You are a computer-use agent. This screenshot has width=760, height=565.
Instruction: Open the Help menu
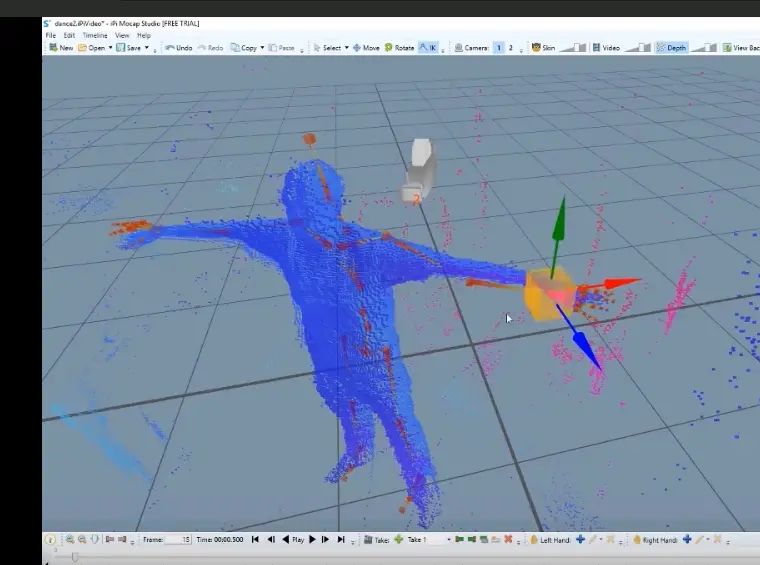(x=144, y=35)
